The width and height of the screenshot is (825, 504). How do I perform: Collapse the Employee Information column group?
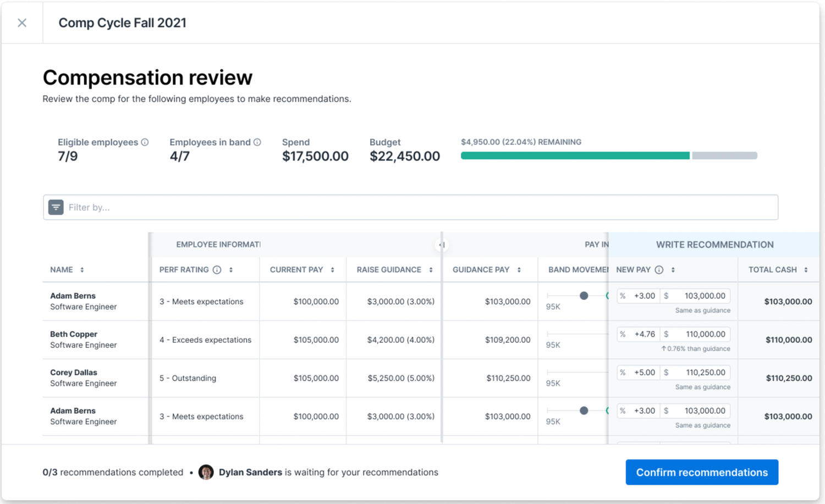[x=442, y=245]
